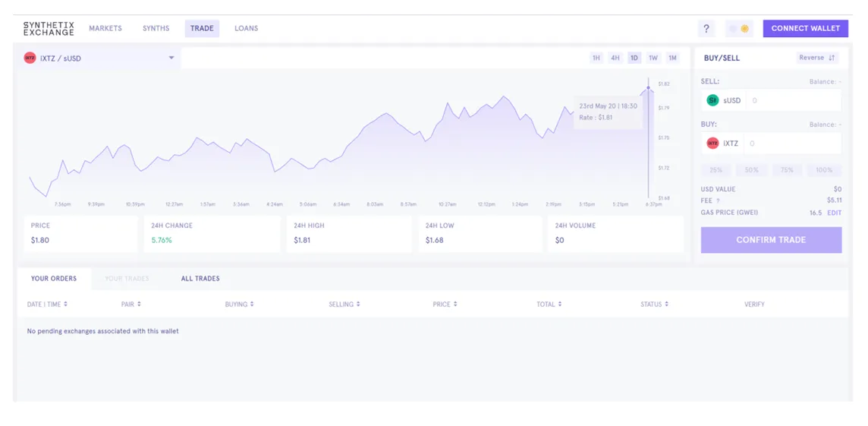Sort by the Pair column
Image resolution: width=868 pixels, height=426 pixels.
click(x=131, y=305)
